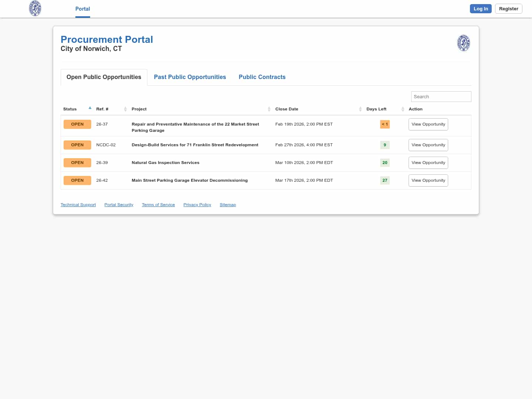The width and height of the screenshot is (532, 399).
Task: Click the Portal navigation item
Action: 82,9
